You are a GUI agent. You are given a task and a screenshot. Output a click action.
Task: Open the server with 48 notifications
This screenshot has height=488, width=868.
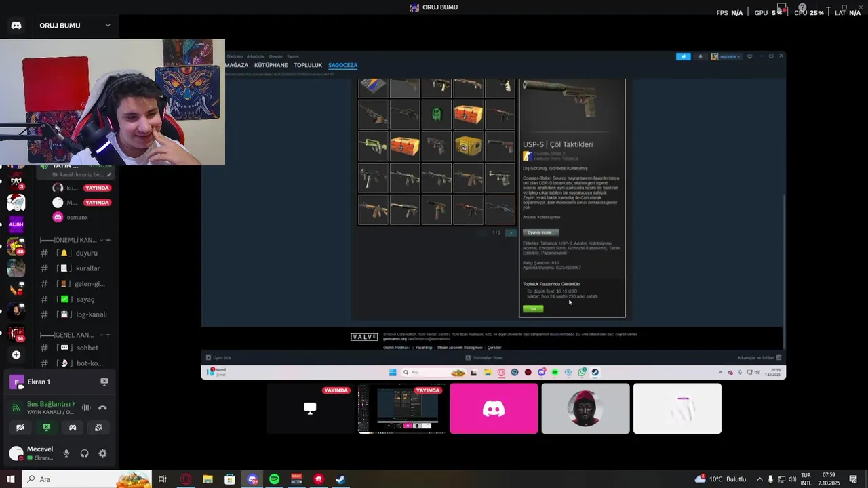tap(16, 246)
